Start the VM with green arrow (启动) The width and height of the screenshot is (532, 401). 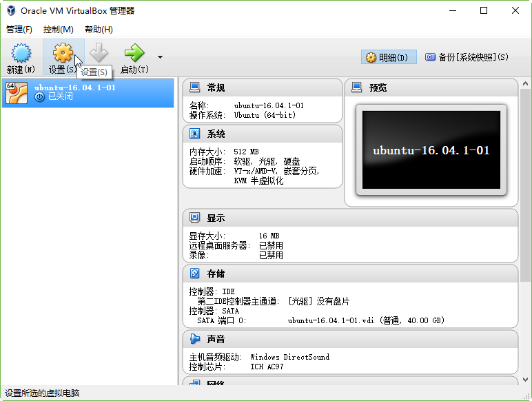pyautogui.click(x=134, y=53)
